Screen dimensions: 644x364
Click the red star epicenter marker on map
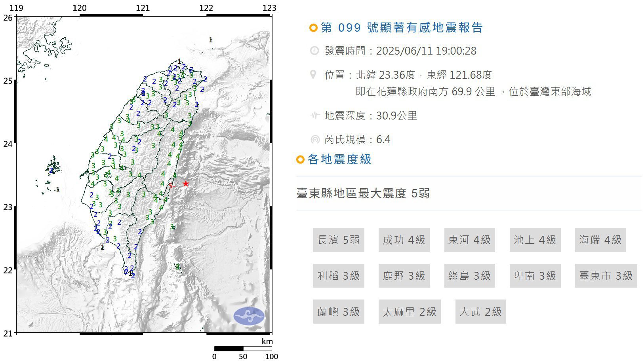(x=185, y=184)
